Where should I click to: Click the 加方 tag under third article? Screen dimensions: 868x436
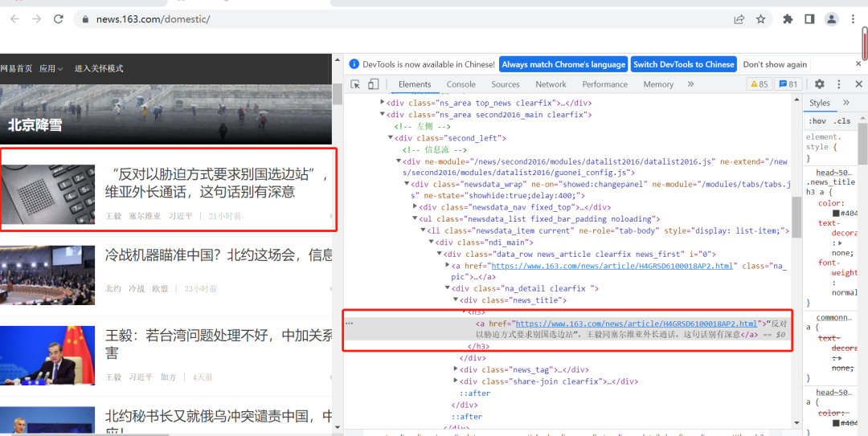pos(168,377)
